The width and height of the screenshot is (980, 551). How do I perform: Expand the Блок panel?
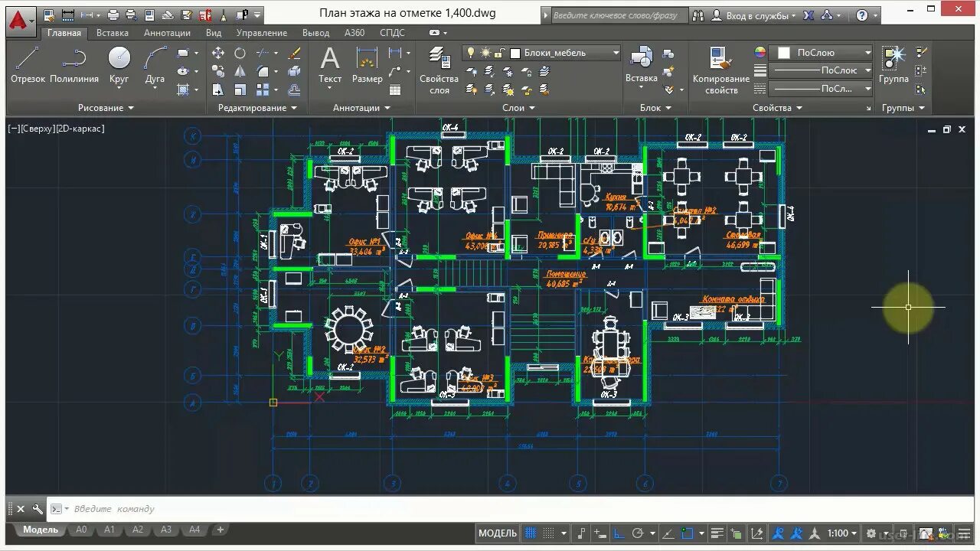[x=655, y=108]
